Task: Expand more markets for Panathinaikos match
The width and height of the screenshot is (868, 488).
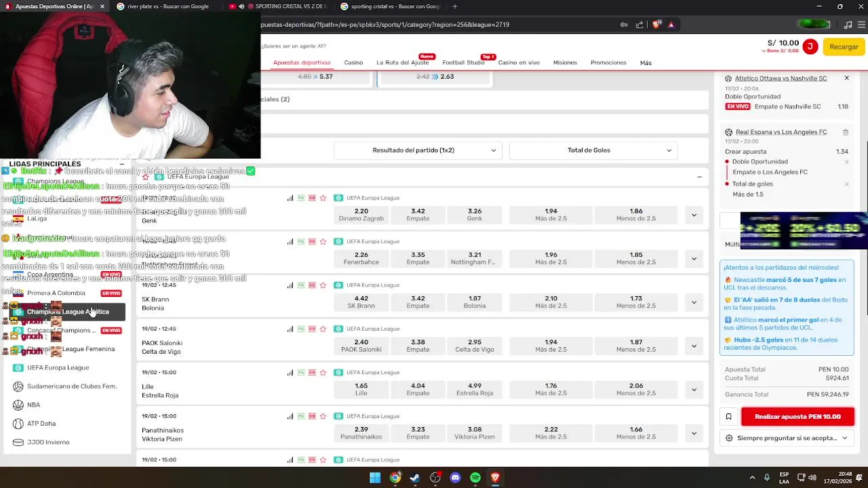Action: 694,433
